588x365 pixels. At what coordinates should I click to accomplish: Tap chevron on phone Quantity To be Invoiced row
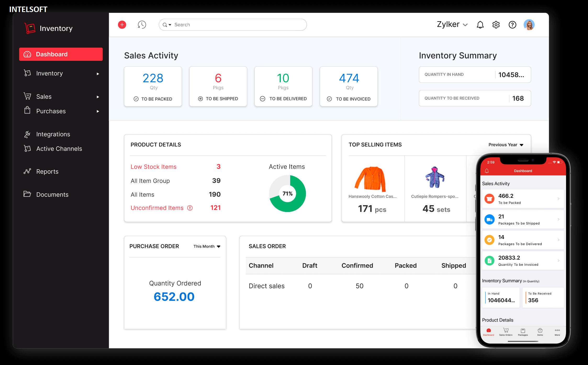(558, 260)
